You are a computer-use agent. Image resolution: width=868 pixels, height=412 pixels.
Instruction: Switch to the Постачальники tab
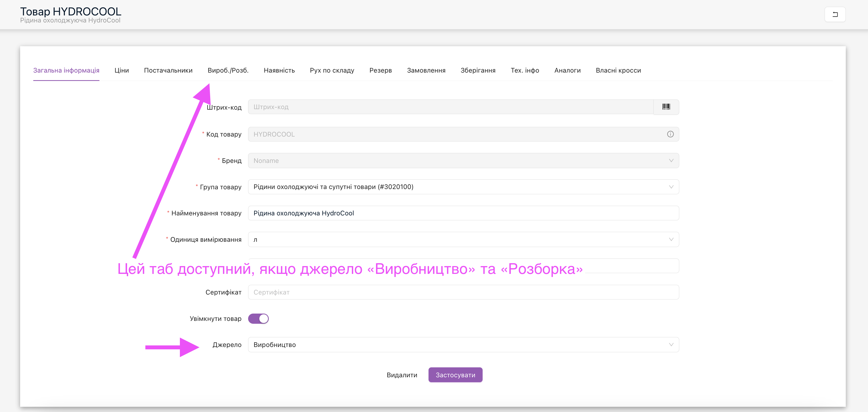pos(168,70)
